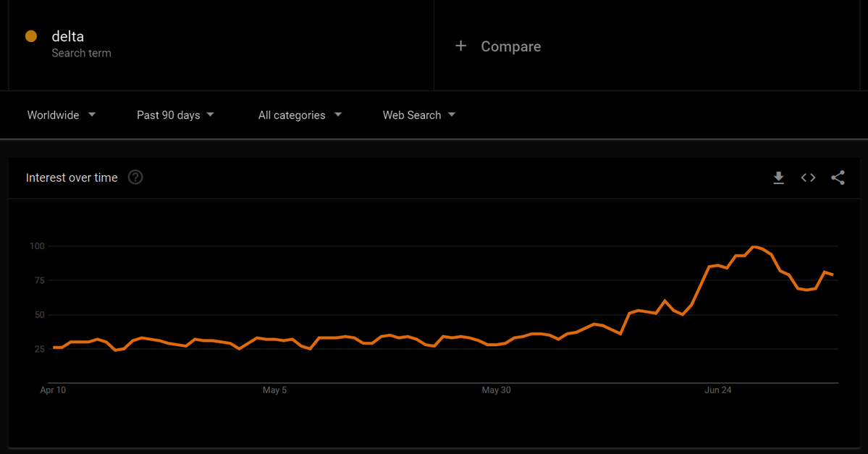The width and height of the screenshot is (868, 454).
Task: Open the Past 90 days dropdown
Action: 175,115
